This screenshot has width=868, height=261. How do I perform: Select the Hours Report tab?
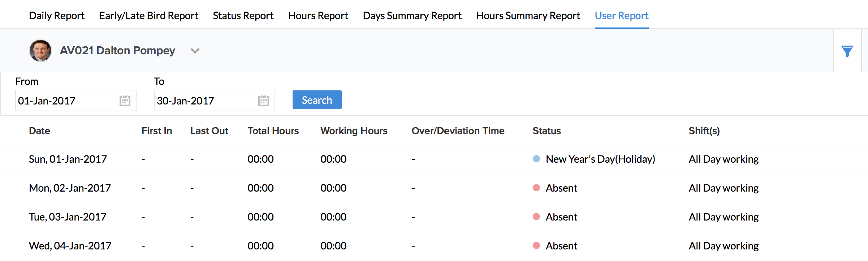pos(318,16)
